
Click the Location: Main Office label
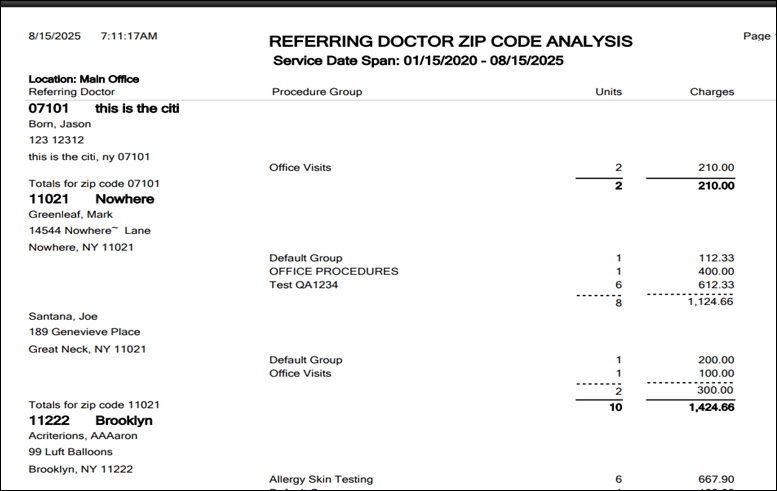tap(84, 79)
